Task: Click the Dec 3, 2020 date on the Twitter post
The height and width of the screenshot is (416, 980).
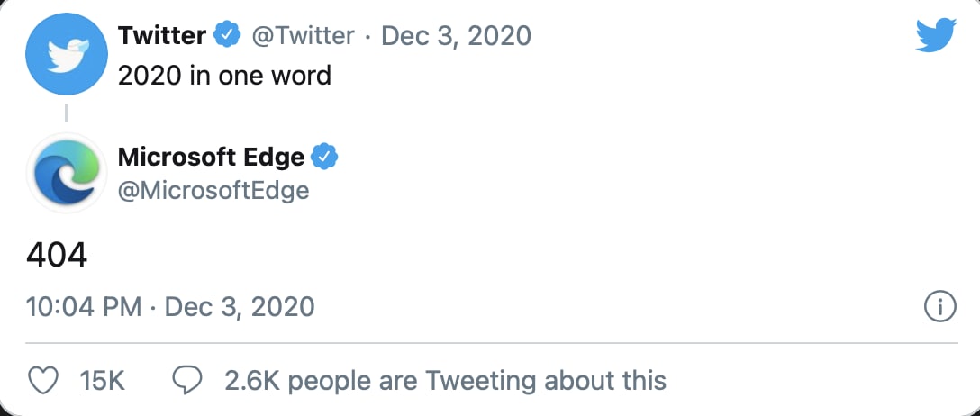Action: [x=457, y=35]
